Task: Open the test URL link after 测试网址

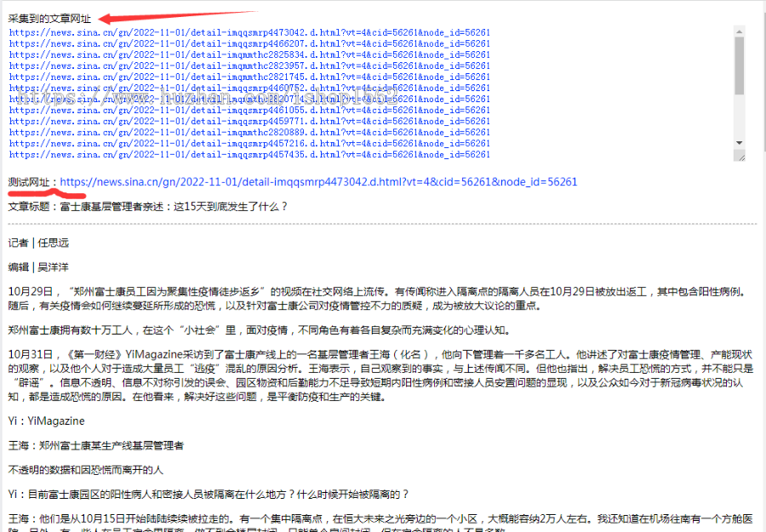Action: (318, 181)
